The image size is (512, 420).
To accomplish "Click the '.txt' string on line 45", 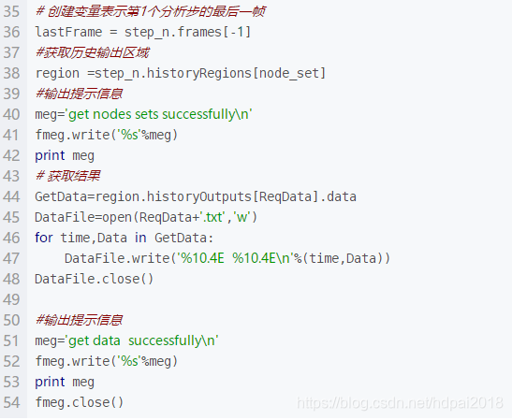I will click(212, 217).
